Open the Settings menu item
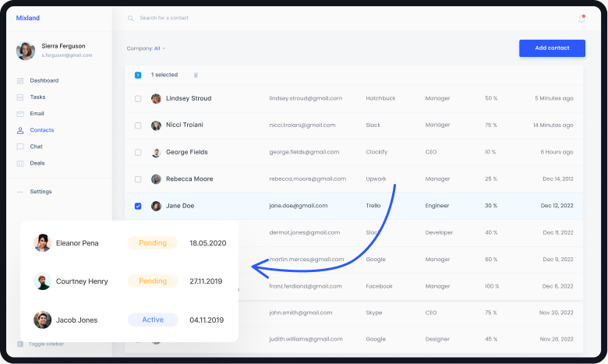Image resolution: width=608 pixels, height=364 pixels. click(x=41, y=192)
